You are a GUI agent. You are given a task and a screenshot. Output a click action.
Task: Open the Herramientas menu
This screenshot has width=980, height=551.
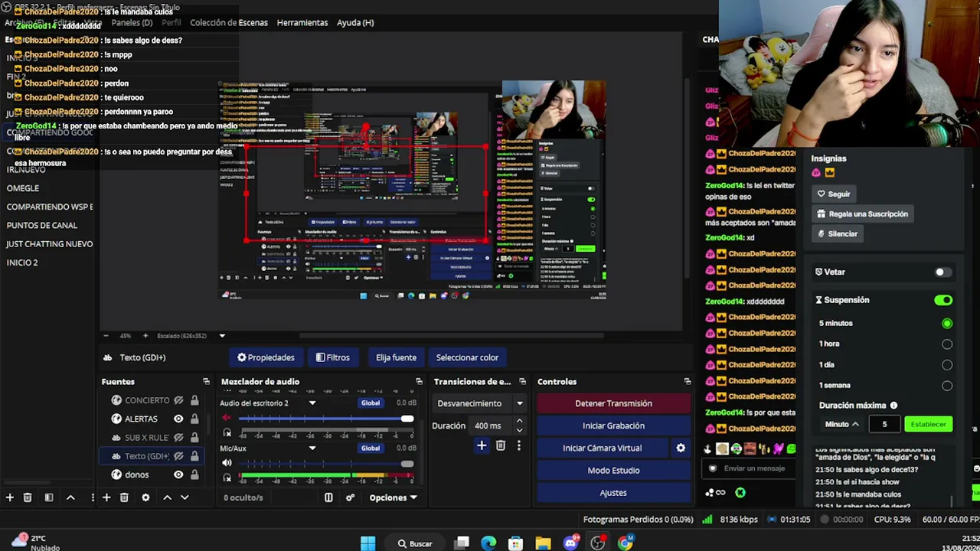tap(302, 22)
